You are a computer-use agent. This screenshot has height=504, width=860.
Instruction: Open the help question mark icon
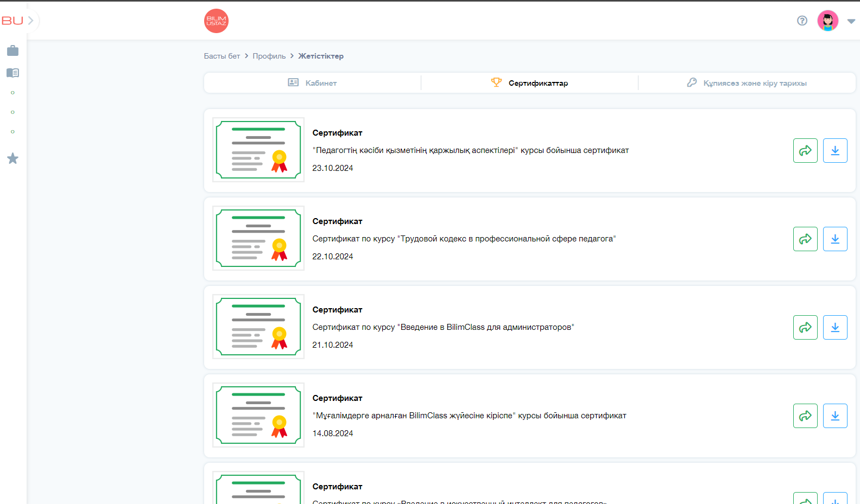802,21
